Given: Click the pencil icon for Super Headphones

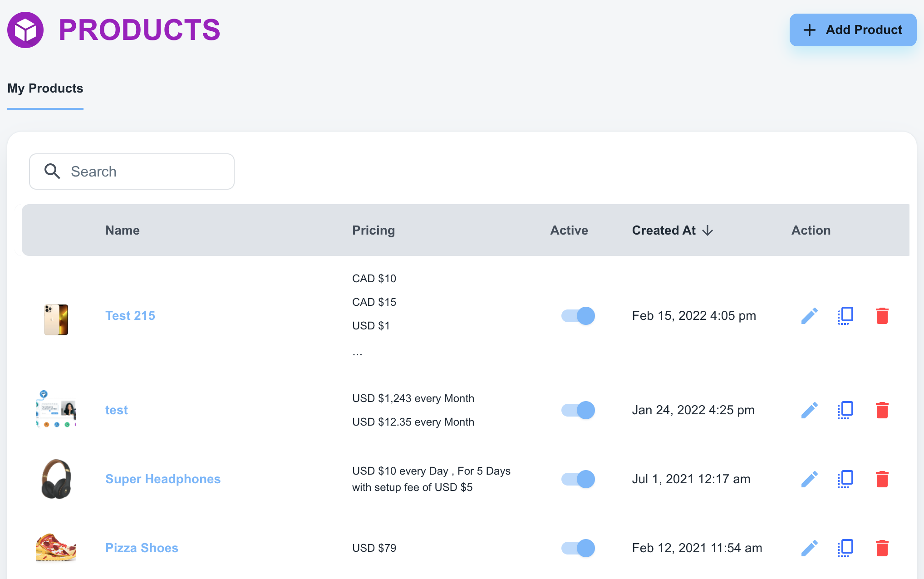Looking at the screenshot, I should click(809, 479).
